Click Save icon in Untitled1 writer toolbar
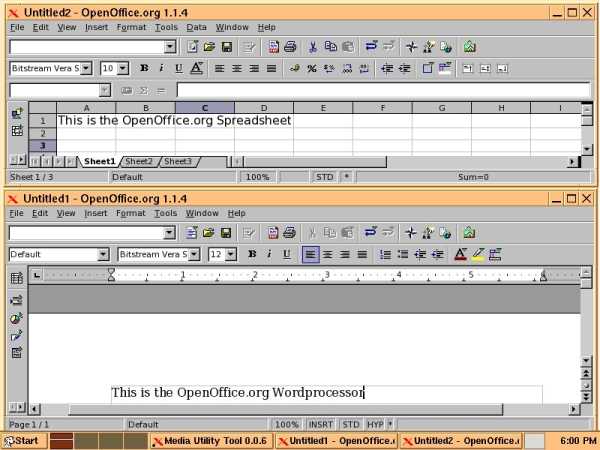The height and width of the screenshot is (450, 600). coord(226,233)
